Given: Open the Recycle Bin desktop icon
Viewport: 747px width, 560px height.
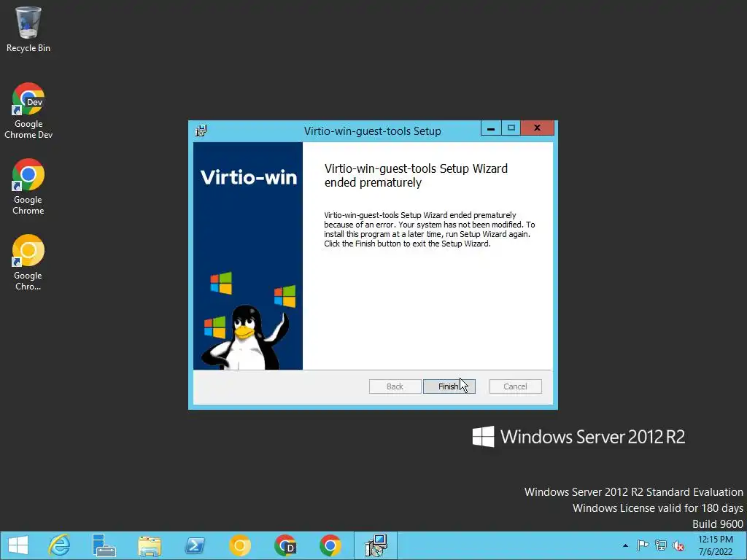Looking at the screenshot, I should pos(28,29).
